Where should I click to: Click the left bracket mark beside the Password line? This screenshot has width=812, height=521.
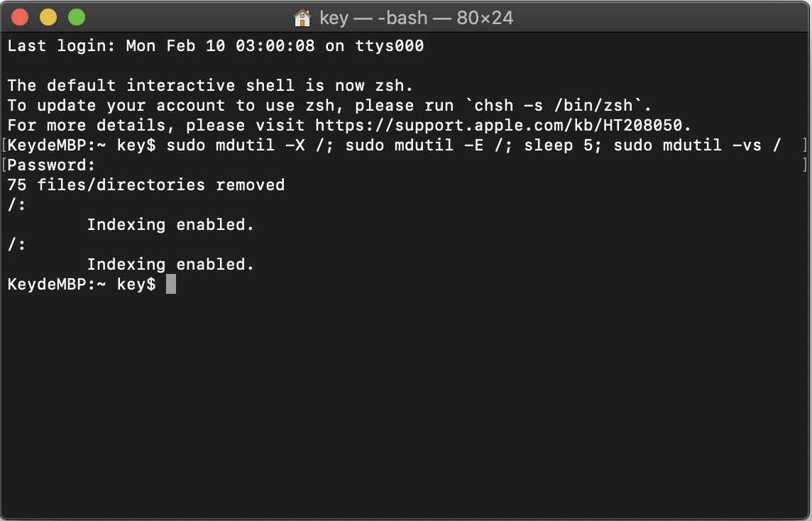pos(4,165)
